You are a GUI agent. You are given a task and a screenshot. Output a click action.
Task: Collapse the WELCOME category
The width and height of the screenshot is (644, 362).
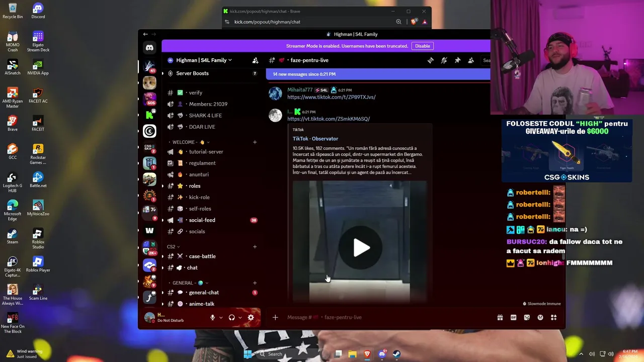191,142
